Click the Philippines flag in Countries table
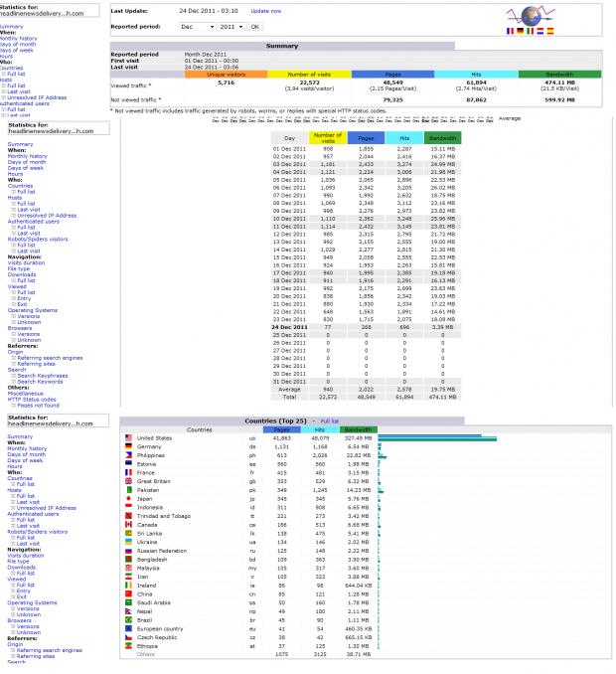The image size is (616, 674). tap(128, 454)
